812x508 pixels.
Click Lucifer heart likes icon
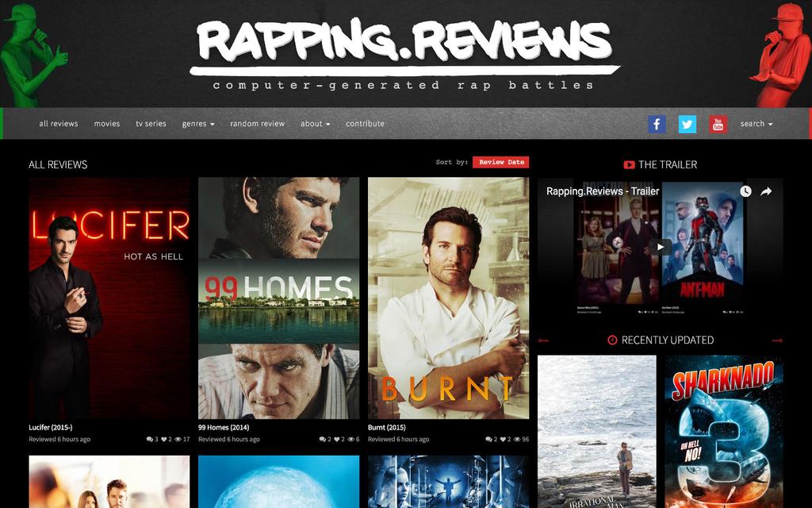pos(163,439)
